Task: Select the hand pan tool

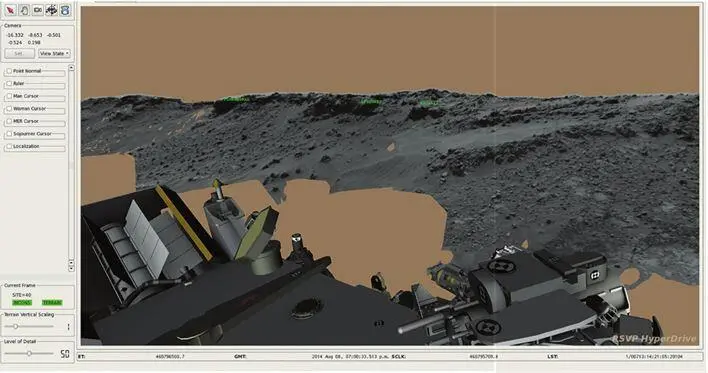Action: coord(24,10)
